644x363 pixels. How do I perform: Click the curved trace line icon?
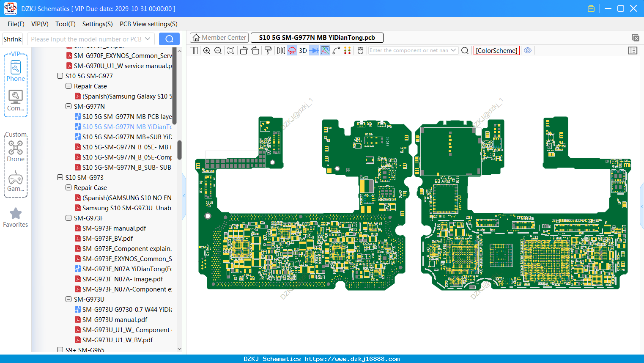pos(337,50)
